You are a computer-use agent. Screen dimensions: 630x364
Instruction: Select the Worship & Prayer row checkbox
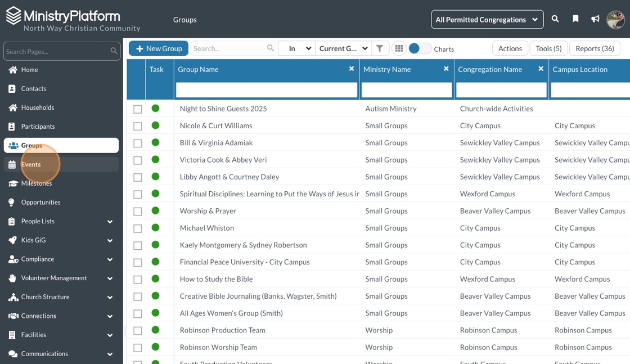point(138,212)
